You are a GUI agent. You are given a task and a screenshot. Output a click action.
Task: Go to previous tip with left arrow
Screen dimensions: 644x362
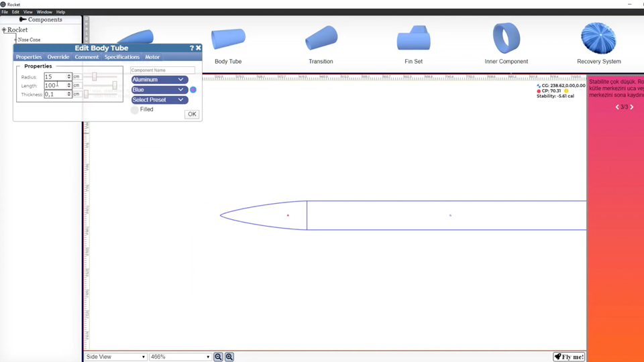click(x=617, y=107)
